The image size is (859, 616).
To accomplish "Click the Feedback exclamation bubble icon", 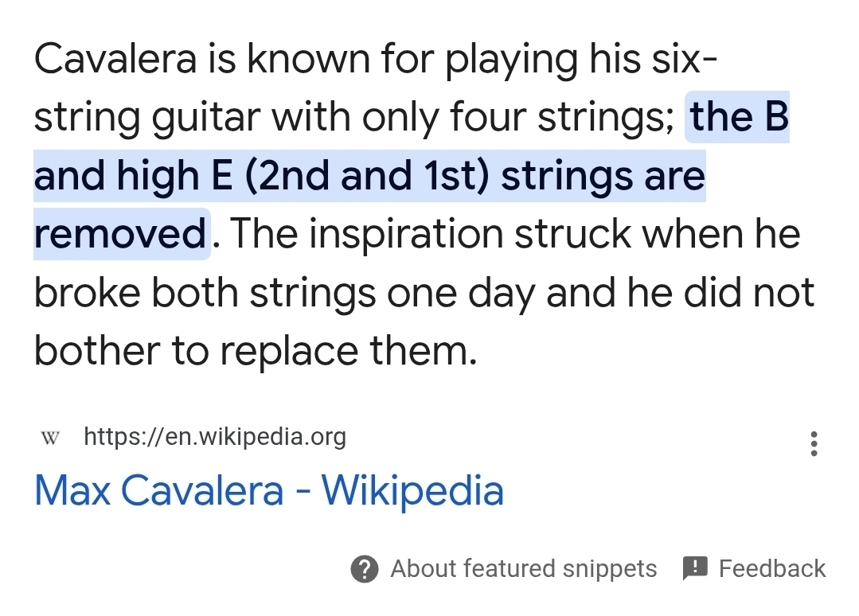I will click(695, 568).
